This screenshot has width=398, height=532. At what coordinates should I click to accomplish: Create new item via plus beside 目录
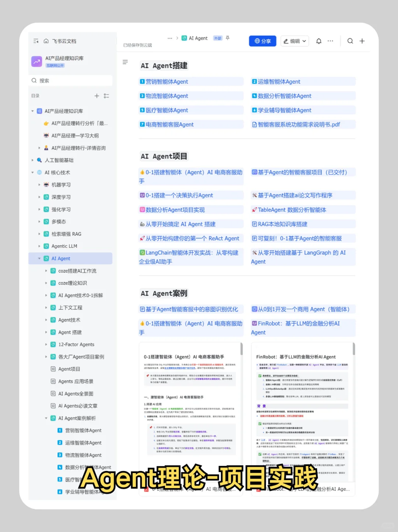97,96
